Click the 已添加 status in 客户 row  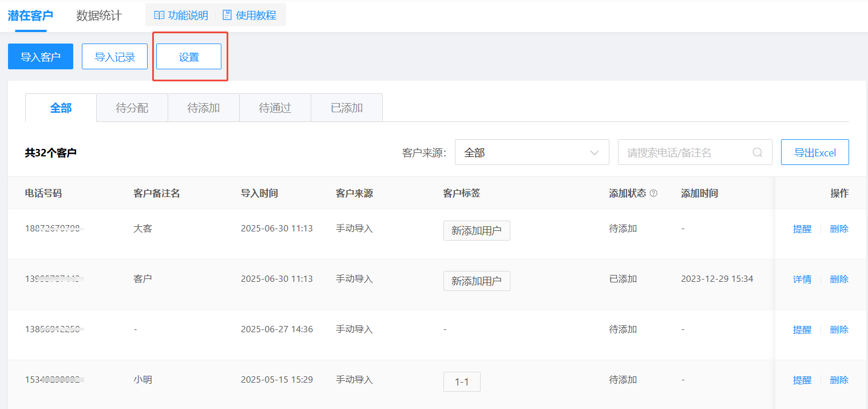(x=623, y=279)
